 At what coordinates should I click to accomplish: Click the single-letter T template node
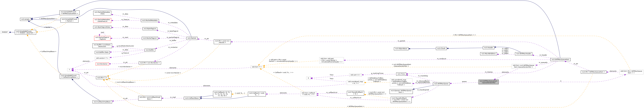click(x=70, y=70)
